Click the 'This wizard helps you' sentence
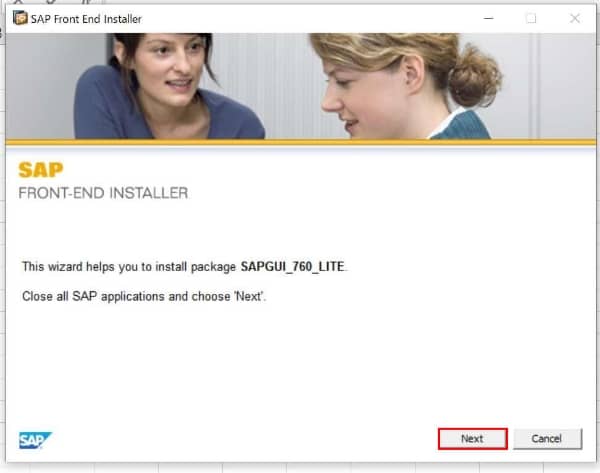The image size is (600, 473). (130, 267)
